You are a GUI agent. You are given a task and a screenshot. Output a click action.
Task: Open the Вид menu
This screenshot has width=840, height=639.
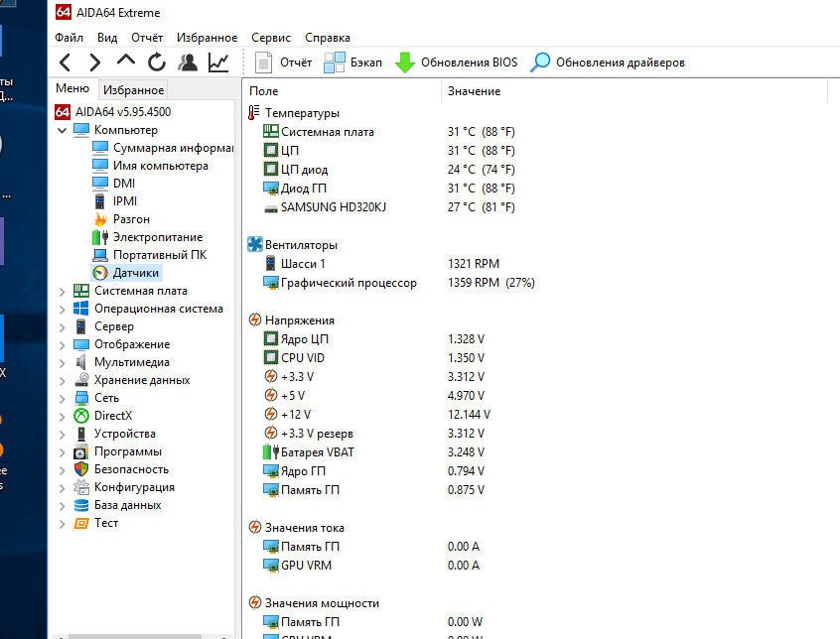107,38
